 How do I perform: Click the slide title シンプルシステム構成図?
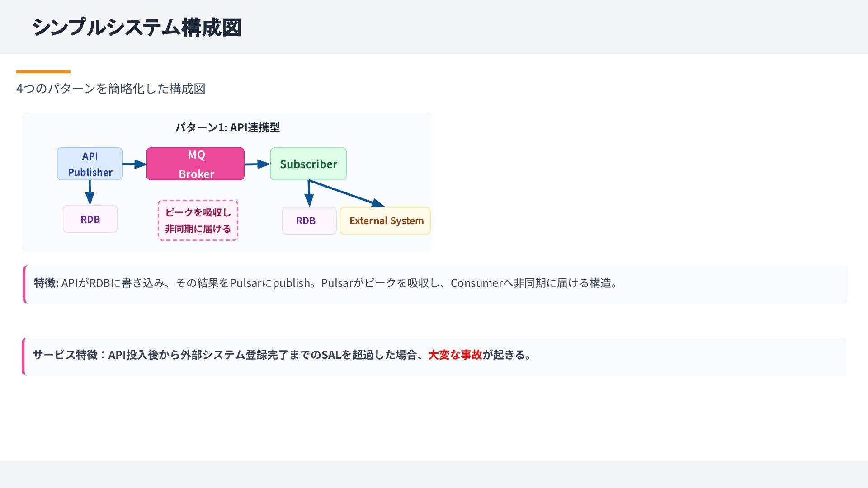click(137, 27)
